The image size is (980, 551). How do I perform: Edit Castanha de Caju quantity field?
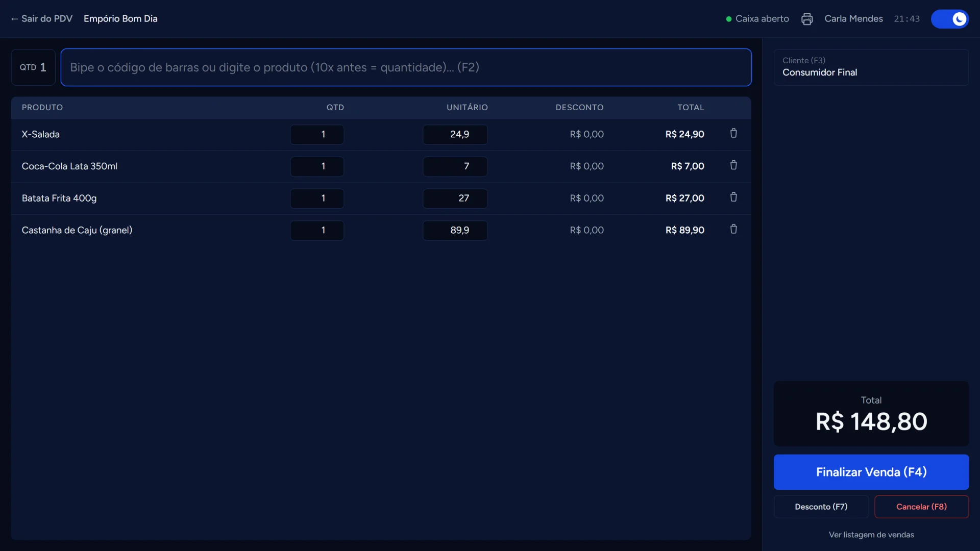[x=317, y=230]
